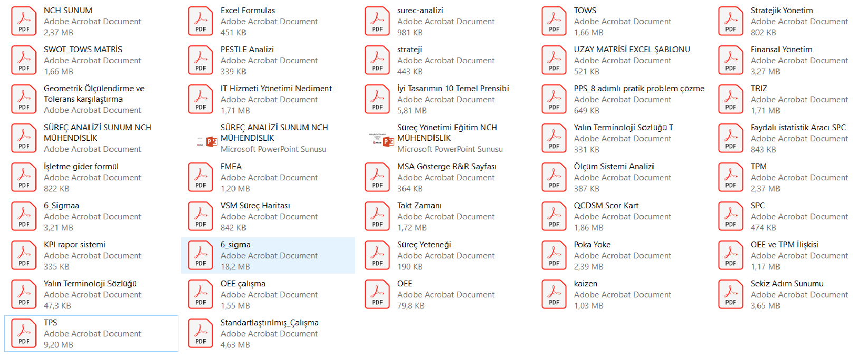Select the UZAY MATRİSİ EXCEL ŞABLONU file

coord(632,50)
